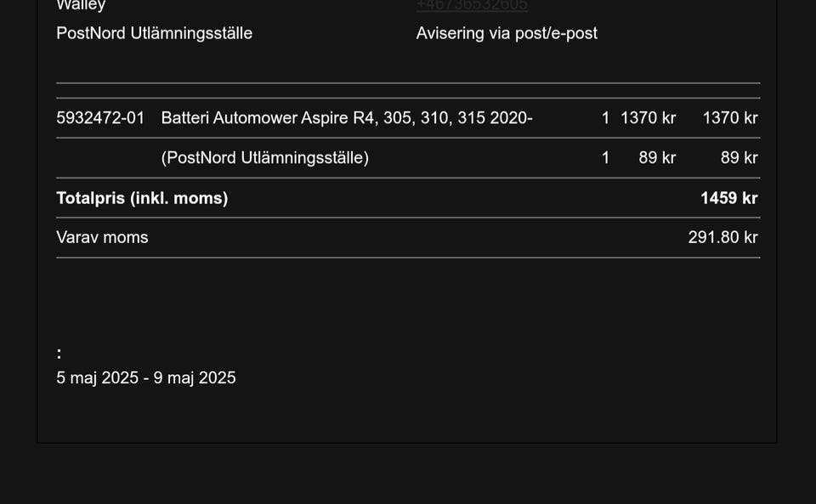
Task: Select the article number 5932472-01
Action: 100,118
